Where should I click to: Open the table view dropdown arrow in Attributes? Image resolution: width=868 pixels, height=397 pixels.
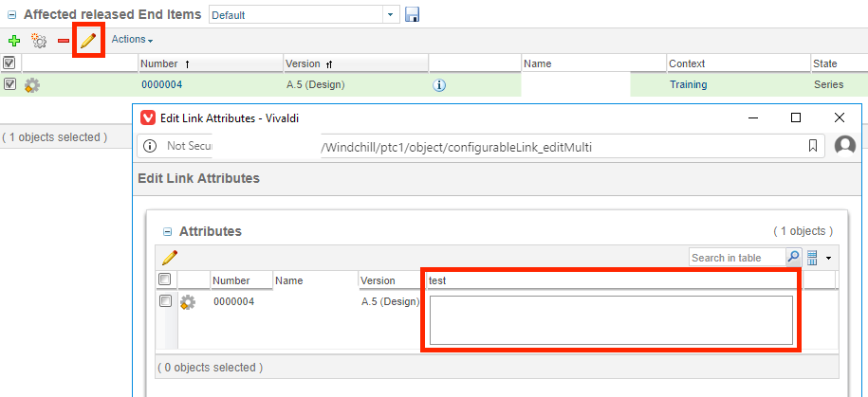(829, 259)
